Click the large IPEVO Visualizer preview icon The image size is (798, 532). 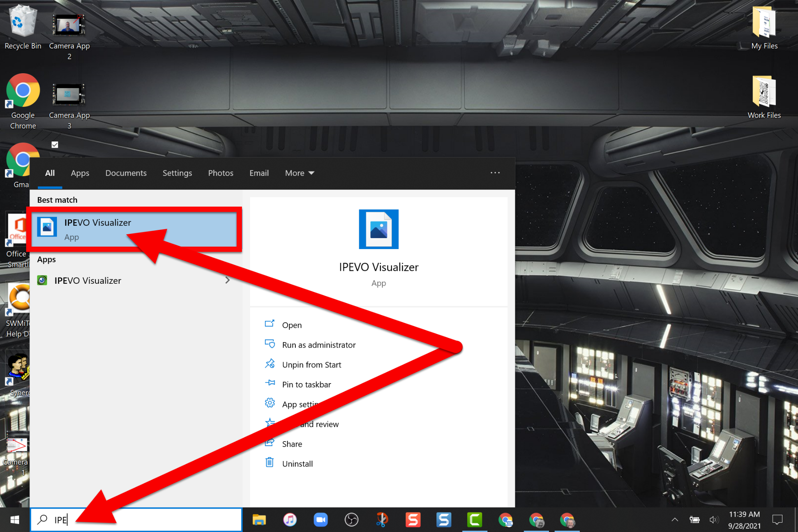379,229
